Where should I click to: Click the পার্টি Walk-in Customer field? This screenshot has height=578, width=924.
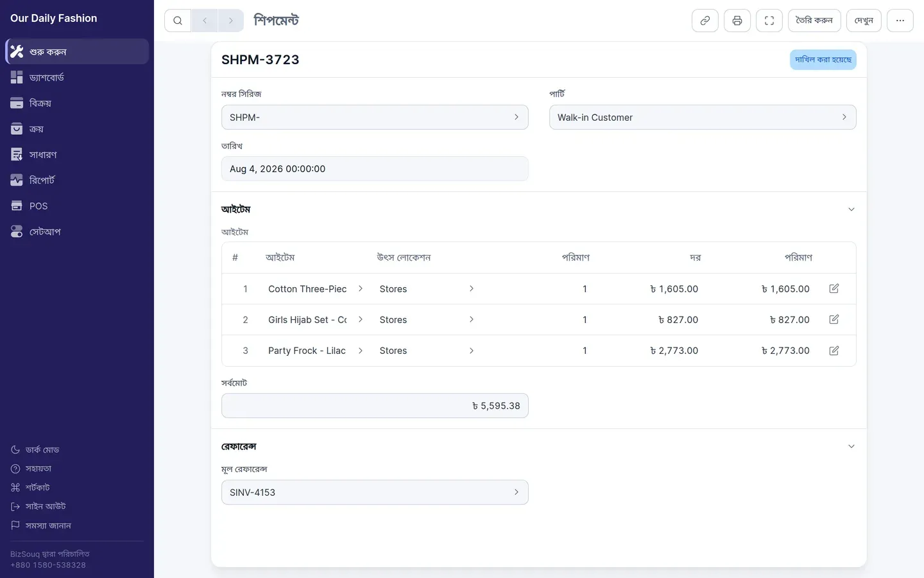[703, 117]
